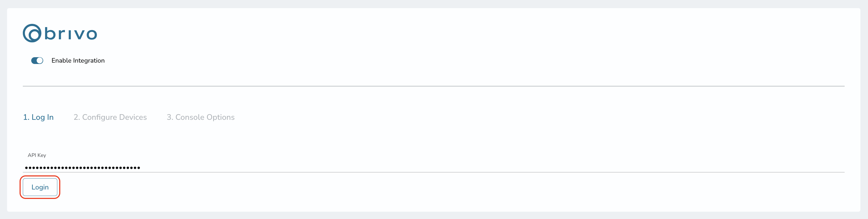This screenshot has height=219, width=868.
Task: Click the Enable Integration label
Action: [78, 60]
